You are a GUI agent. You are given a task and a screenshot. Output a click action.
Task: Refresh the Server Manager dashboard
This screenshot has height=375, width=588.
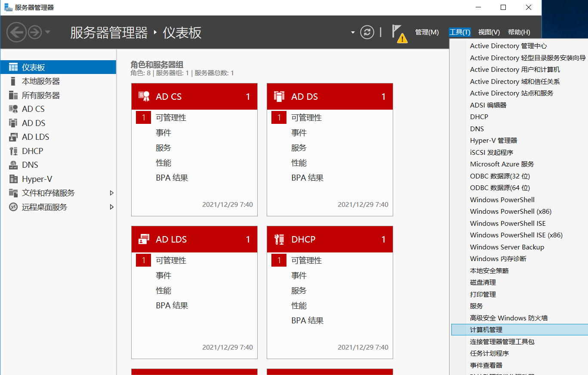point(367,32)
